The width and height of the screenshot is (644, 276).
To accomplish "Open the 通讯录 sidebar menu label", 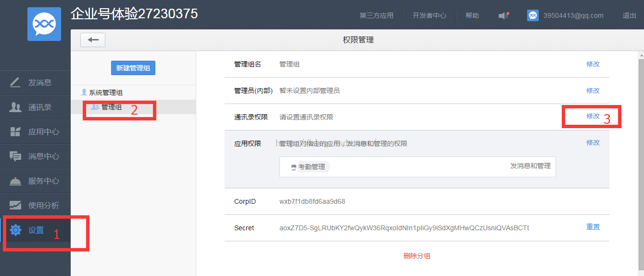I will click(40, 107).
